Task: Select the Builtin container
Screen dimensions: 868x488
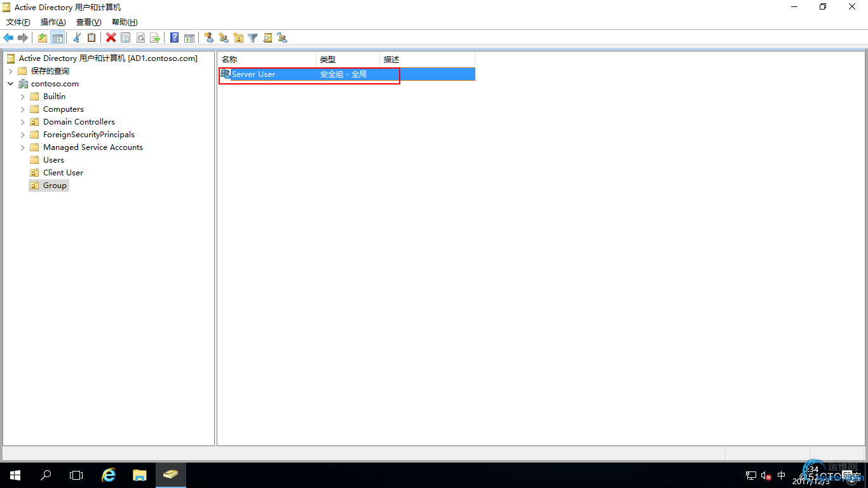Action: [x=54, y=97]
